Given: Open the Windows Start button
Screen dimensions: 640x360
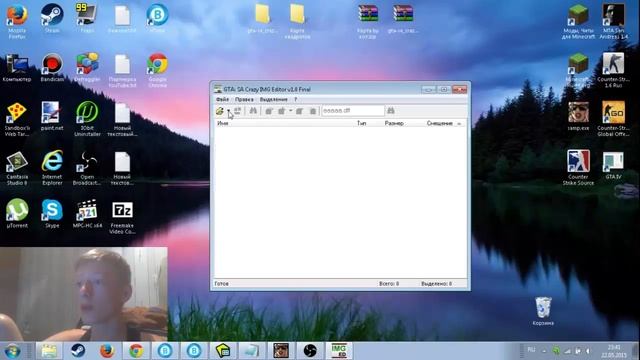Looking at the screenshot, I should coord(12,351).
